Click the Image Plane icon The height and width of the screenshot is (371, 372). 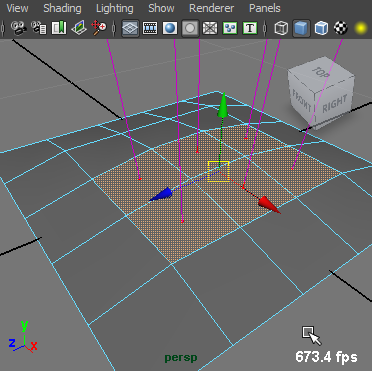coord(79,28)
